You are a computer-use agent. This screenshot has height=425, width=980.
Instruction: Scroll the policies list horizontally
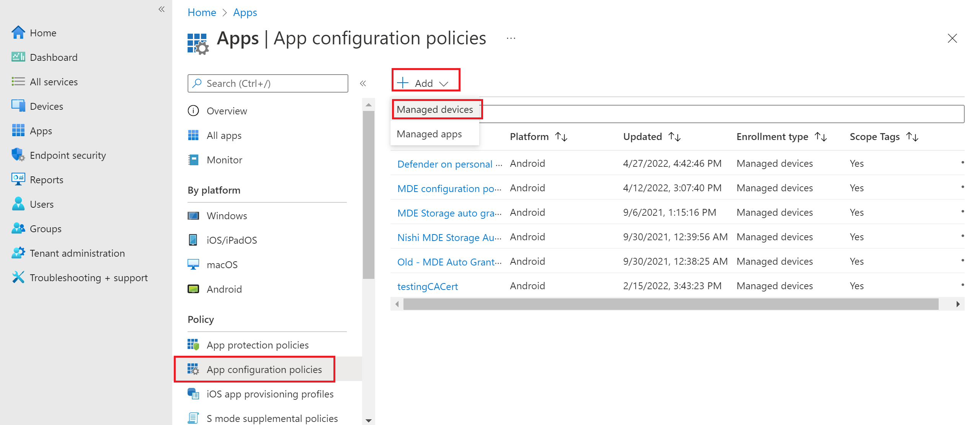click(x=681, y=305)
